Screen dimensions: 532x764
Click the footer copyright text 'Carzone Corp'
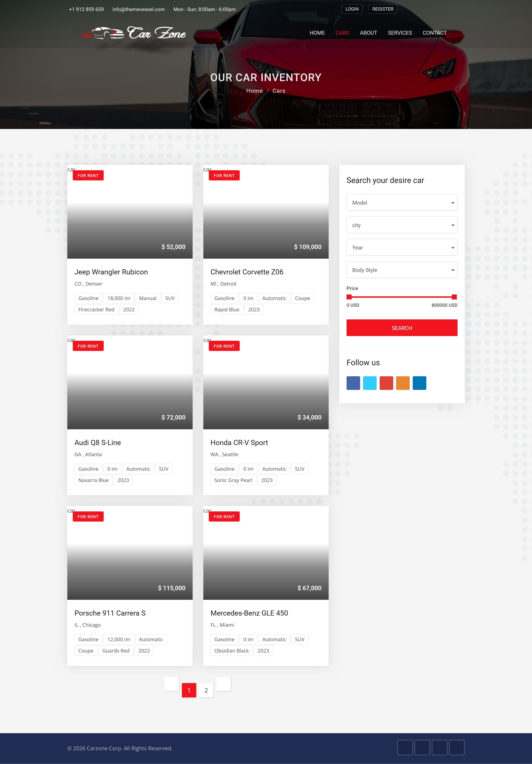104,748
